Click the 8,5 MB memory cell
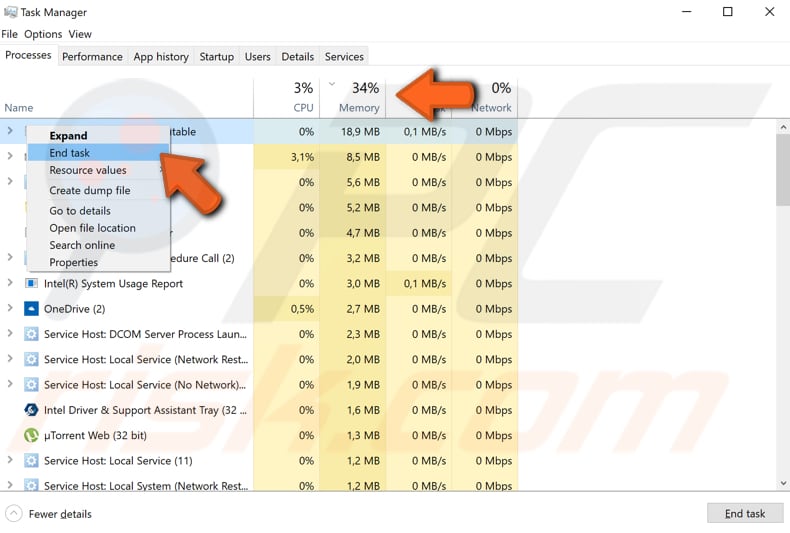 coord(353,157)
